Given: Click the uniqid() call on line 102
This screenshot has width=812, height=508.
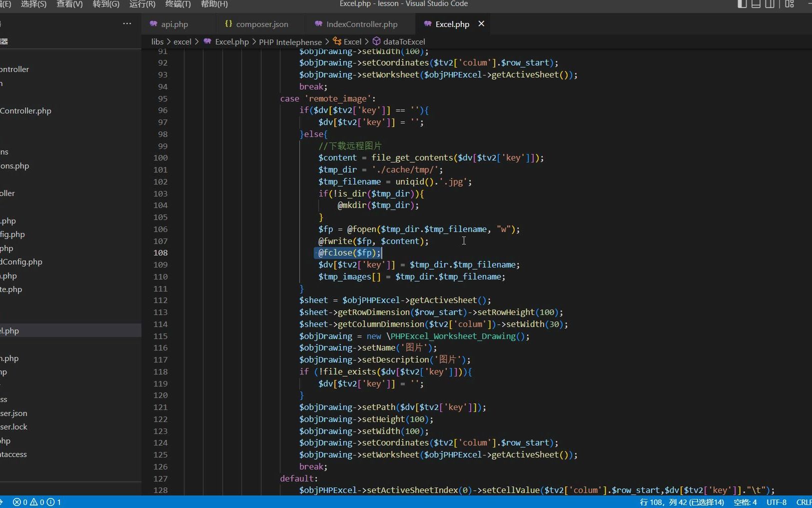Looking at the screenshot, I should pos(415,182).
